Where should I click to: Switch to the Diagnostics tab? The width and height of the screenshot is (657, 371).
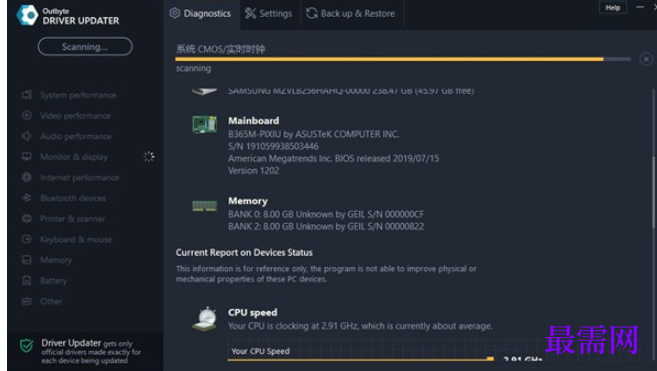(200, 13)
